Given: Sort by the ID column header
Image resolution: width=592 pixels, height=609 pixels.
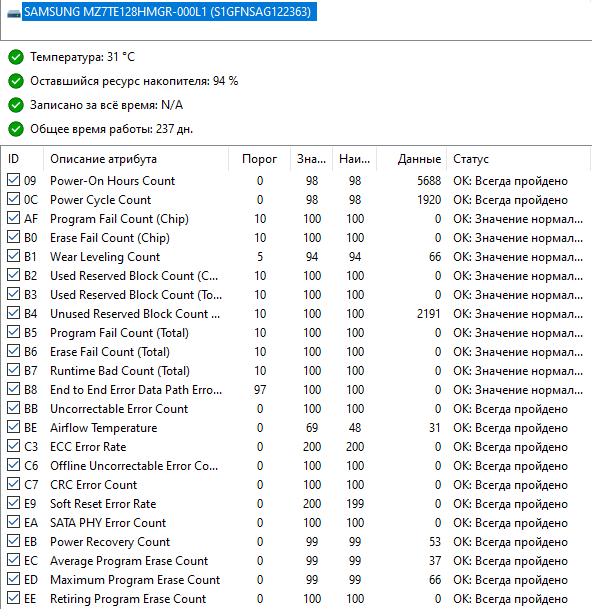Looking at the screenshot, I should pyautogui.click(x=23, y=159).
